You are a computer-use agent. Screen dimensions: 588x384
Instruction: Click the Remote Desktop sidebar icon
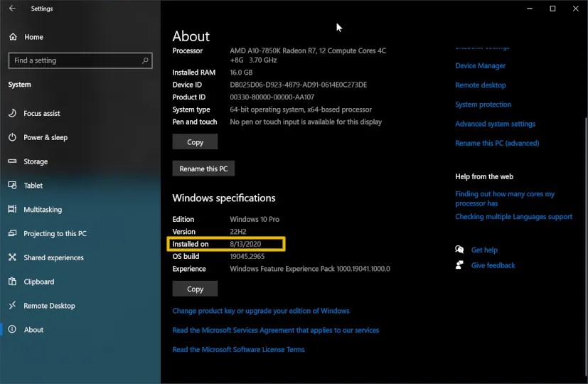12,305
